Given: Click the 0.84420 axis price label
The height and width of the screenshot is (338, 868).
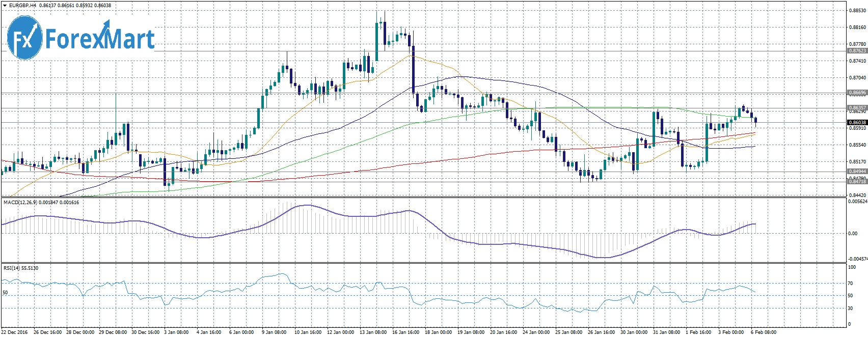Looking at the screenshot, I should coord(858,195).
